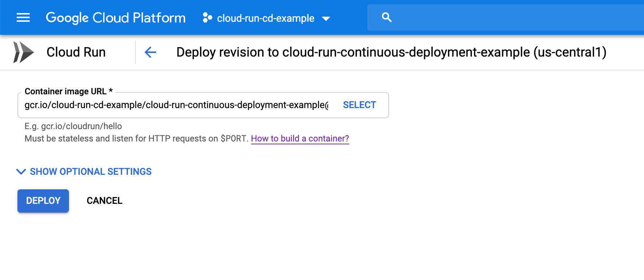The width and height of the screenshot is (644, 280).
Task: Click the CANCEL button
Action: tap(105, 201)
